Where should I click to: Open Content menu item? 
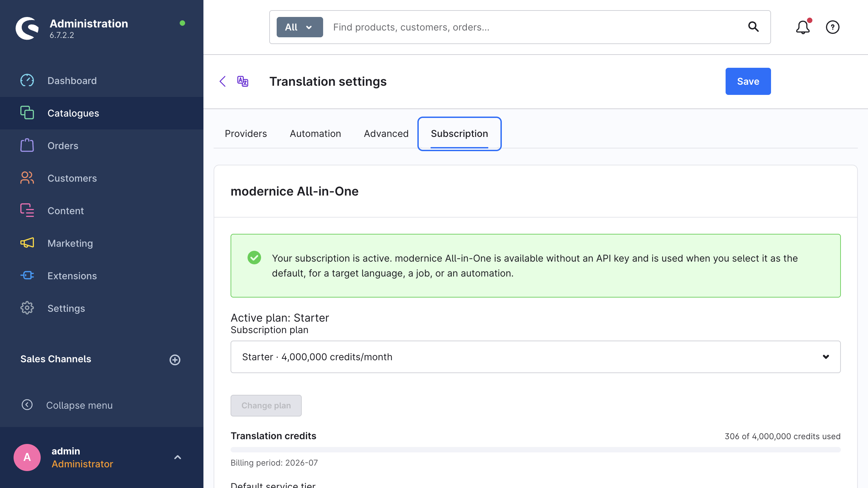102,211
